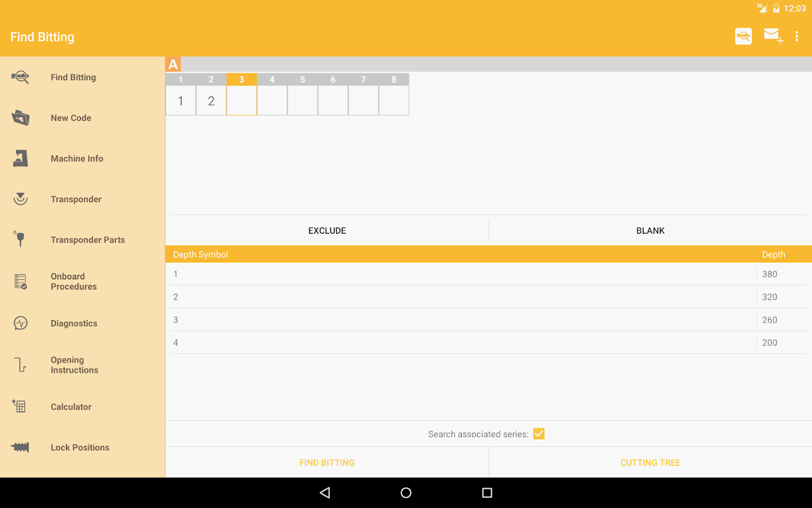Open Onboard Procedures via its list icon
This screenshot has width=812, height=508.
(20, 281)
